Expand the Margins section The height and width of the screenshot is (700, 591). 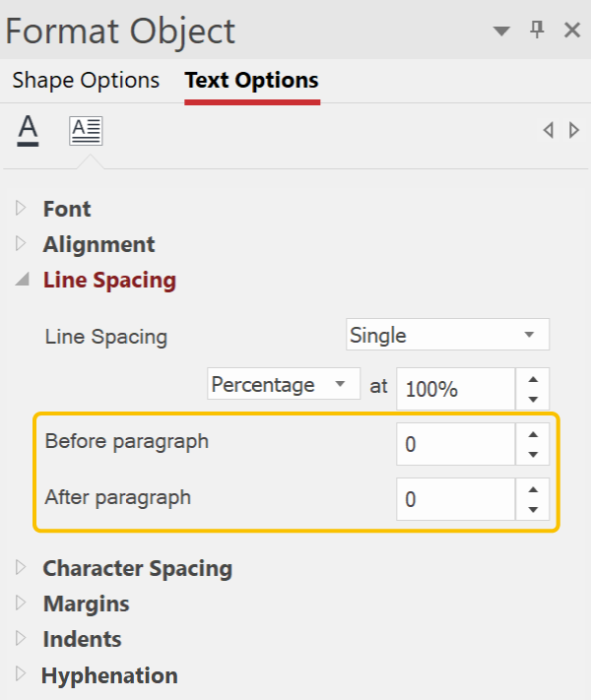click(x=86, y=604)
